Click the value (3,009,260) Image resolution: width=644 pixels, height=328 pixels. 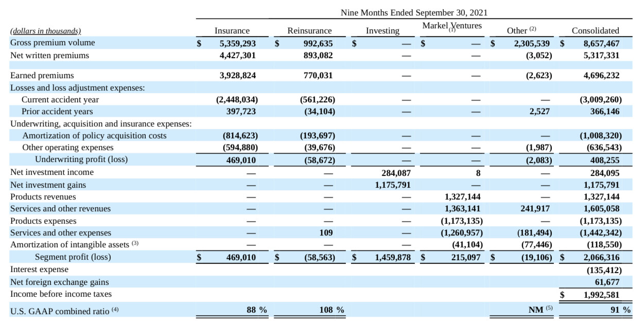(x=600, y=100)
